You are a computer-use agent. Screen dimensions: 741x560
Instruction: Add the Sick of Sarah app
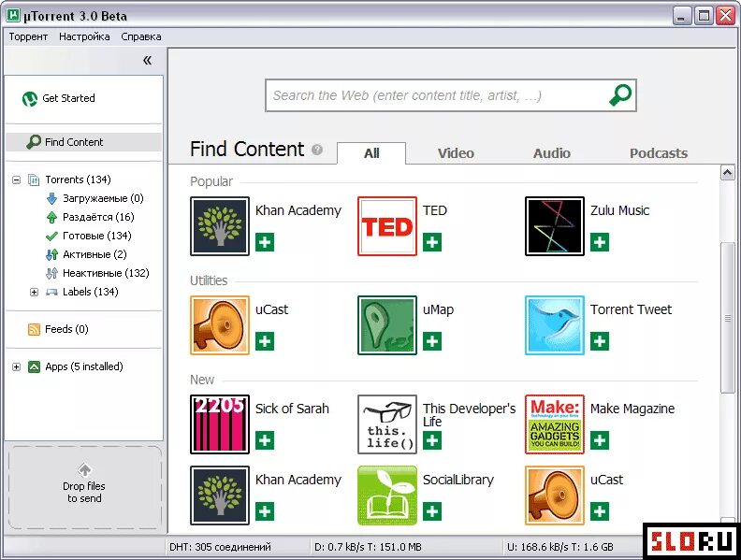click(x=265, y=440)
